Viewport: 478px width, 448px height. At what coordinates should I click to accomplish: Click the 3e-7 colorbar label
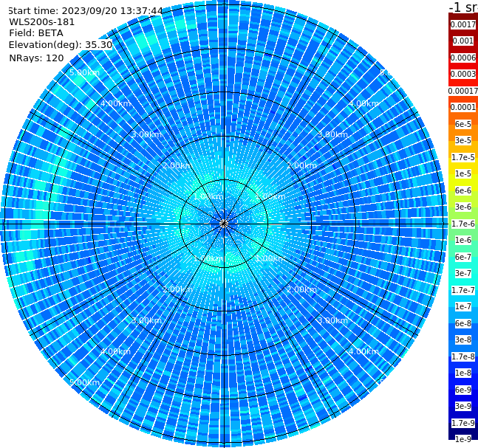click(x=463, y=273)
